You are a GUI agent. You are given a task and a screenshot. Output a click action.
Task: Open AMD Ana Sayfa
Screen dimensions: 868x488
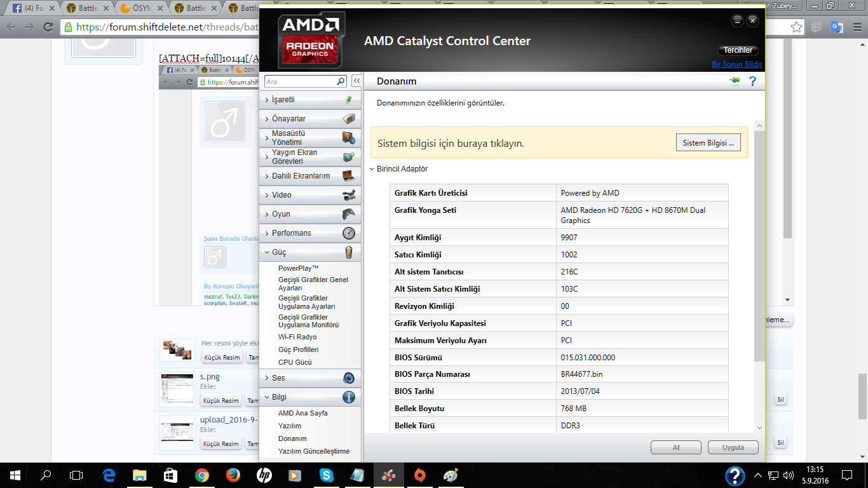click(x=303, y=413)
